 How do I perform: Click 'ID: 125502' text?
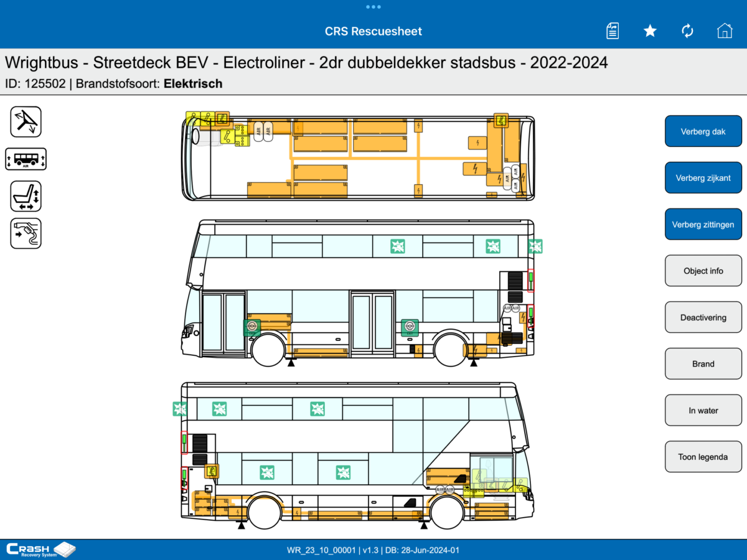pos(35,83)
